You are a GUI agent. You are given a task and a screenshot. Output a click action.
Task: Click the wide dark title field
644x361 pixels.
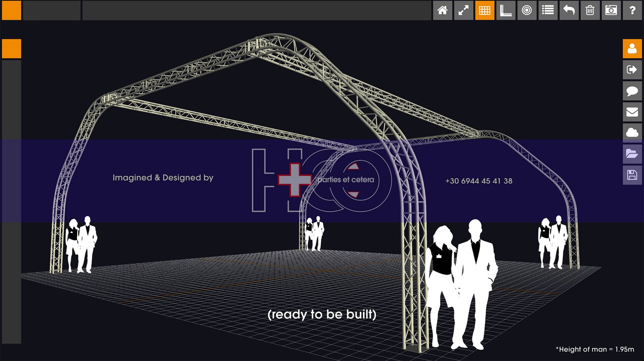[x=257, y=10]
